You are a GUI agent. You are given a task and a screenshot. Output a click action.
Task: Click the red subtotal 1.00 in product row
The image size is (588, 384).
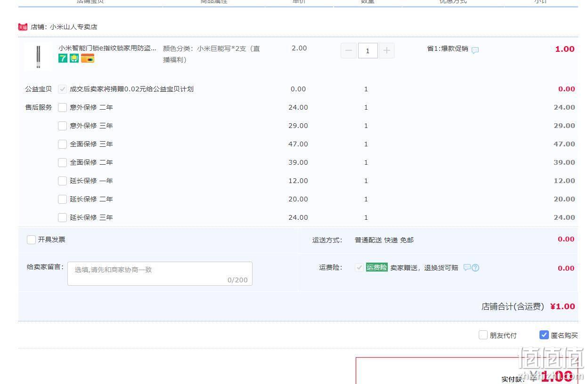pyautogui.click(x=564, y=49)
